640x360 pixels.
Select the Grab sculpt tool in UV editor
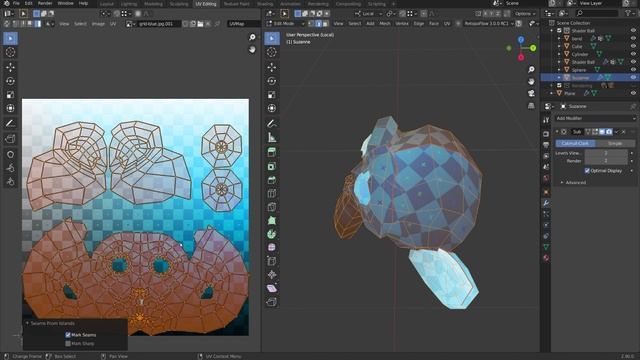(11, 154)
